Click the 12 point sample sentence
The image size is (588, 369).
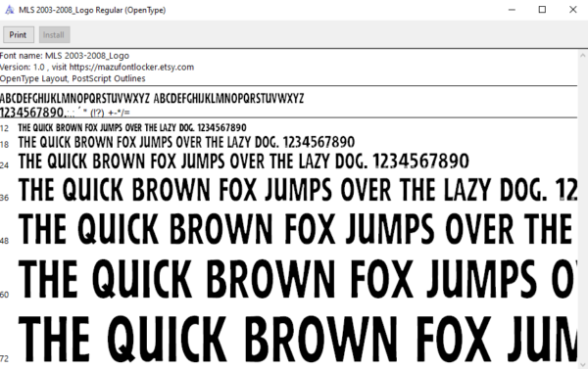coord(132,128)
